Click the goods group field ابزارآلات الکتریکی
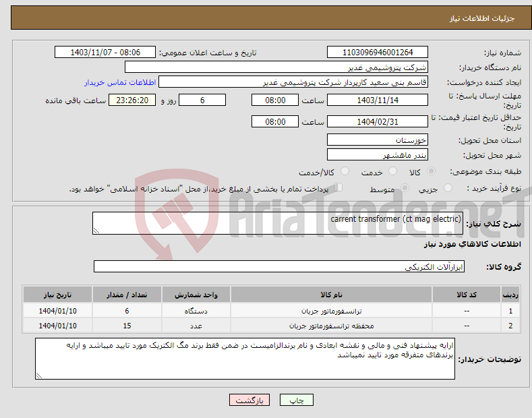This screenshot has height=418, width=532. tap(279, 267)
